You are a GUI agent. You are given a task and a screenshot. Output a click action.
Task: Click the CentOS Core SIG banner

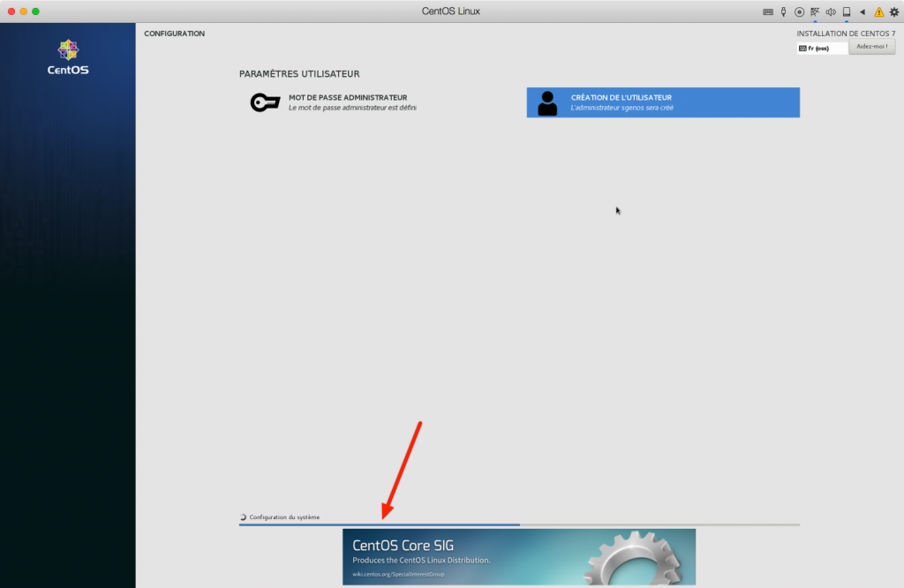pyautogui.click(x=518, y=556)
